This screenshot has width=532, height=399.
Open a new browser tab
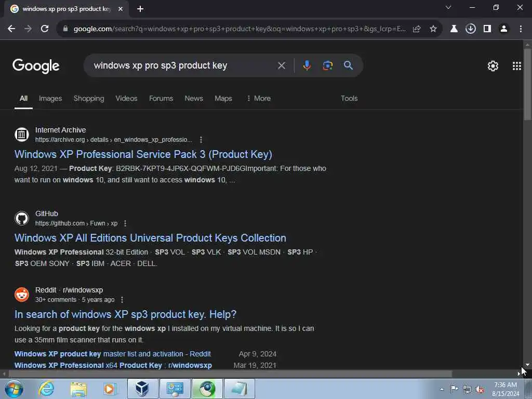(x=140, y=9)
